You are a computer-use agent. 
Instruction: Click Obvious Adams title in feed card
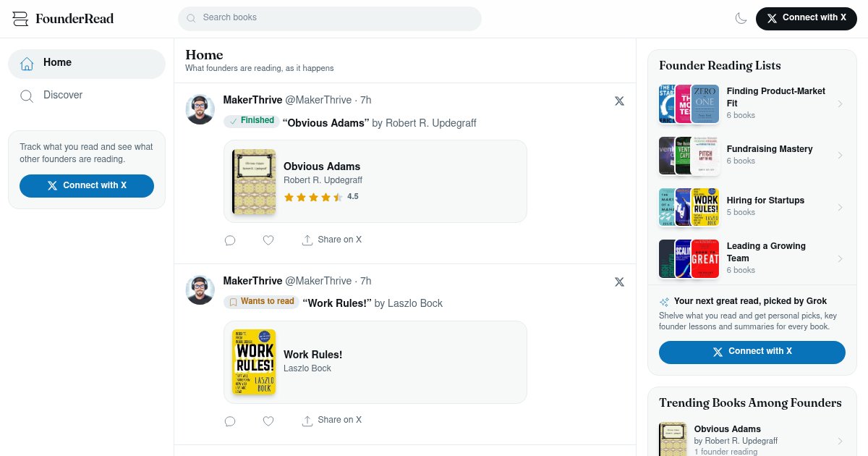pos(322,167)
